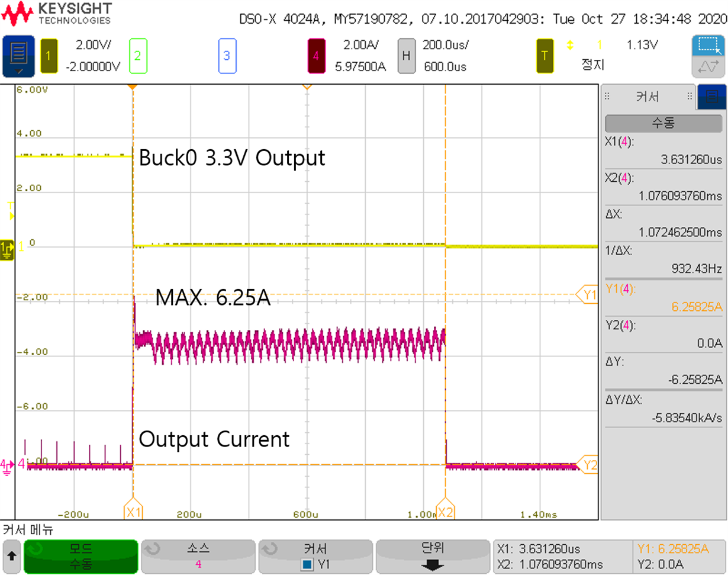This screenshot has height=575, width=728.
Task: Open the 모드 수동 softkey
Action: click(80, 557)
